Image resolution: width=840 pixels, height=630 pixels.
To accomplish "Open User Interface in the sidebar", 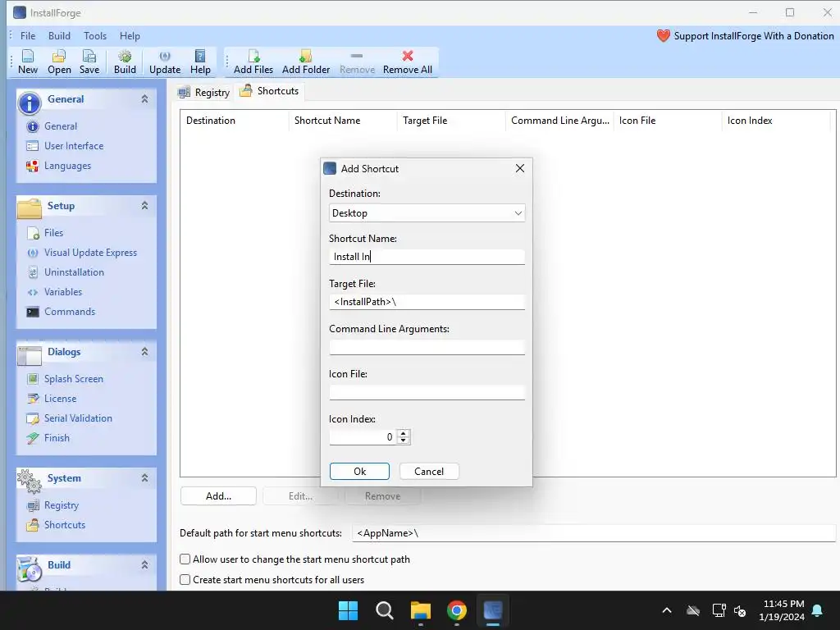I will (x=73, y=146).
